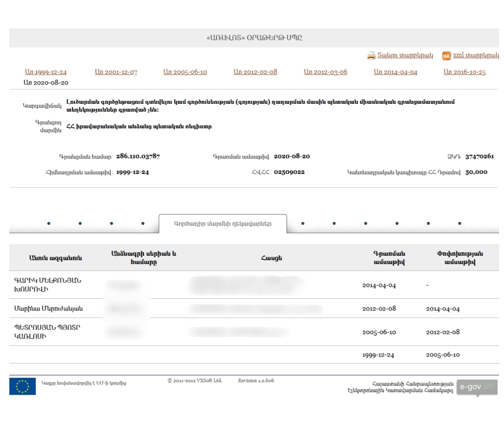Click the orange xml file icon
The width and height of the screenshot is (504, 426).
(x=446, y=56)
